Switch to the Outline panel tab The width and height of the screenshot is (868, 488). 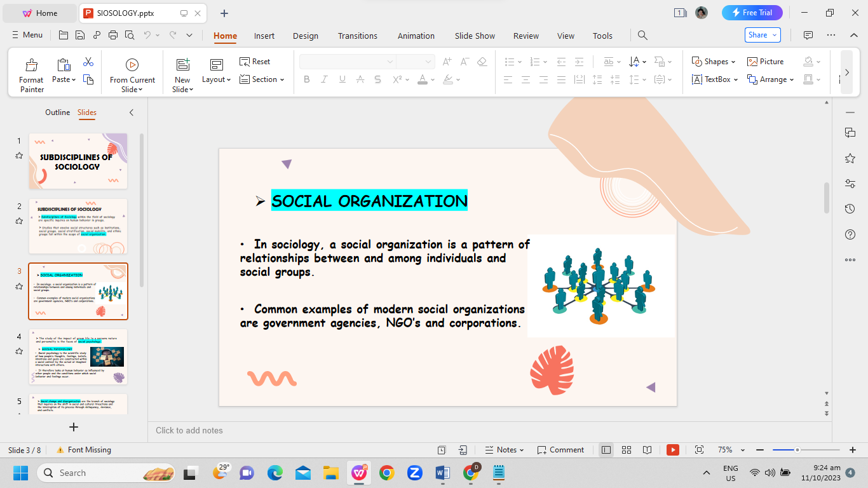click(x=57, y=112)
